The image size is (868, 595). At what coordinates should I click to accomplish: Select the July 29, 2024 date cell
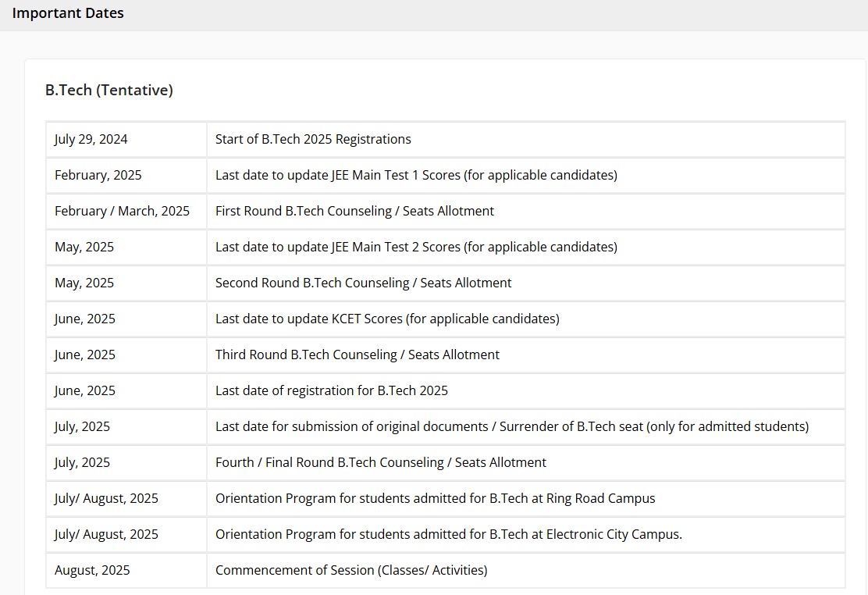(x=91, y=140)
